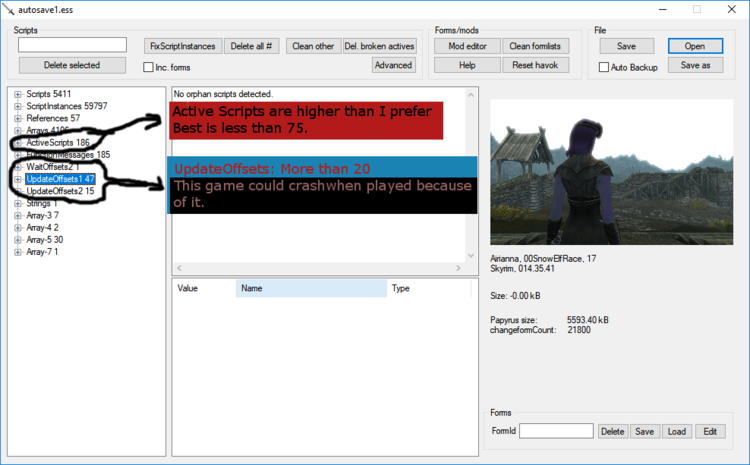This screenshot has width=750, height=465.
Task: Click log panel scroll right arrow
Action: (x=458, y=268)
